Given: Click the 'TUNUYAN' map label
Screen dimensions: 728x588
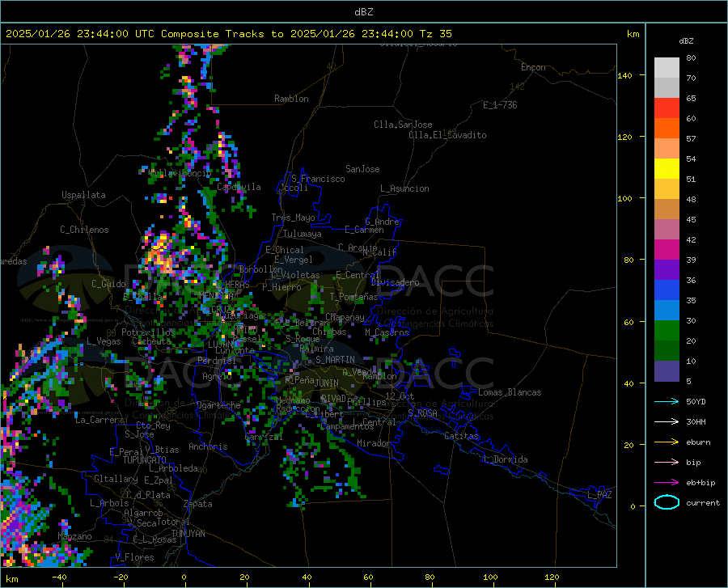Looking at the screenshot, I should pos(188,533).
